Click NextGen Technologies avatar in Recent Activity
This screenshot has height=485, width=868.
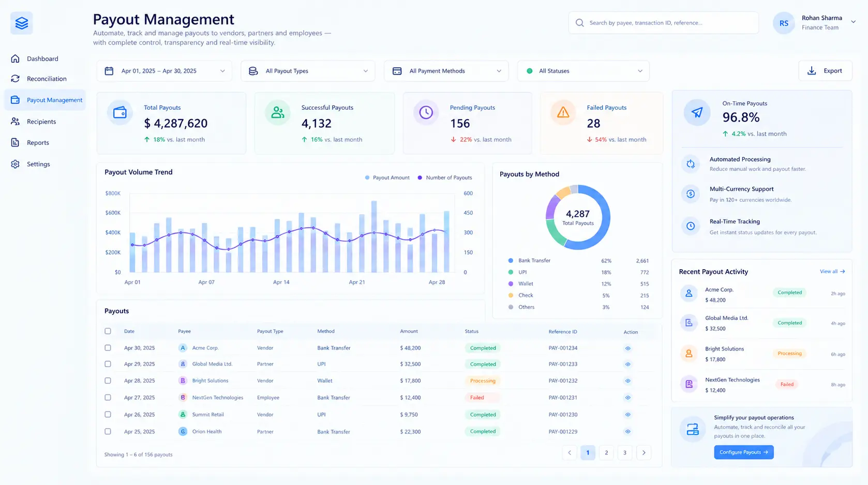click(x=689, y=384)
